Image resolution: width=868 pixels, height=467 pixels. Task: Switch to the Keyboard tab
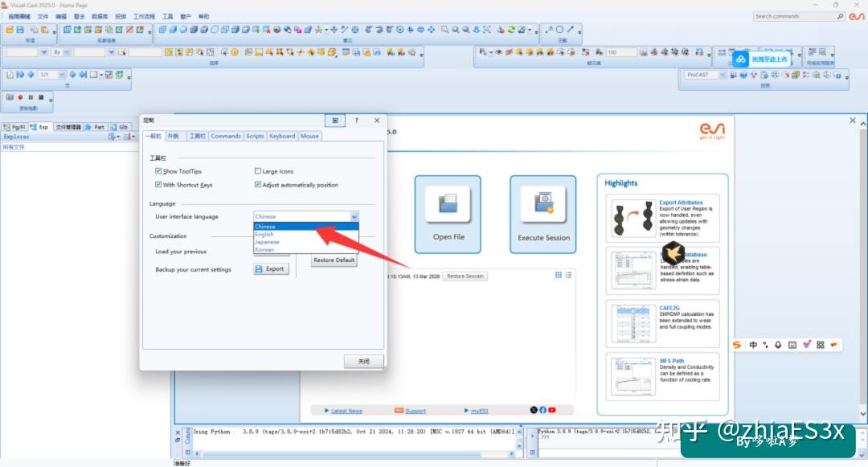282,136
